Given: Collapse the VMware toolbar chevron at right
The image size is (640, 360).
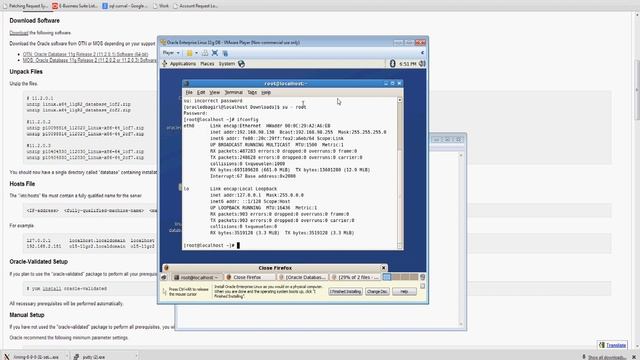Looking at the screenshot, I should coord(422,53).
